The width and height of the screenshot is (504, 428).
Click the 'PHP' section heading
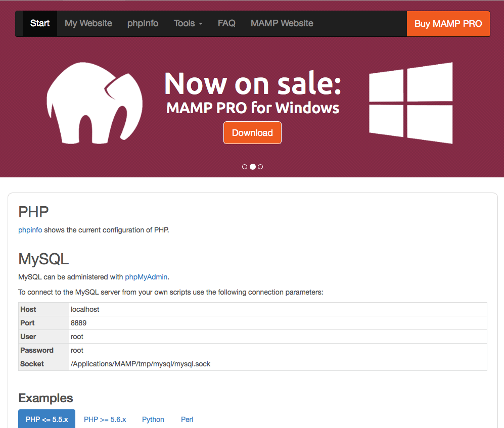[x=33, y=212]
